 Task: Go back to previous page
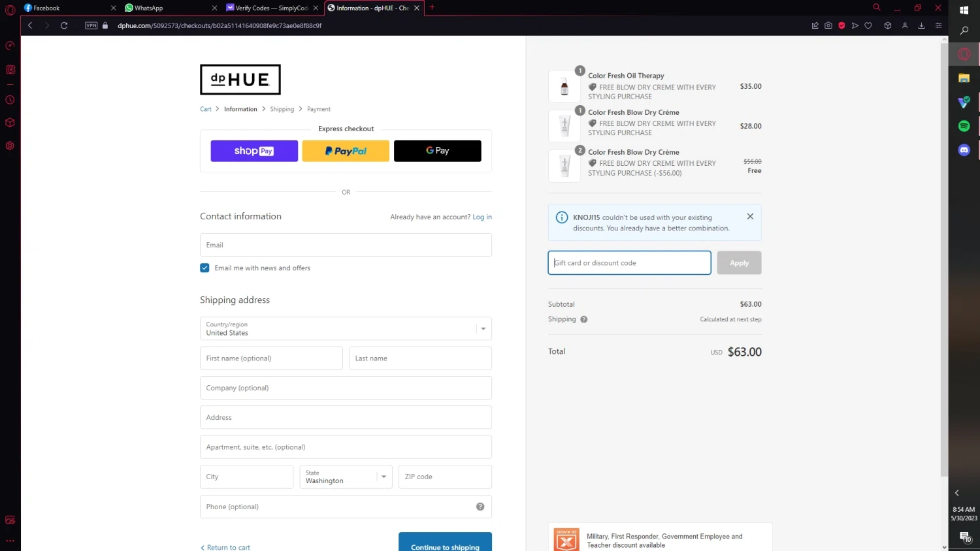coord(30,25)
